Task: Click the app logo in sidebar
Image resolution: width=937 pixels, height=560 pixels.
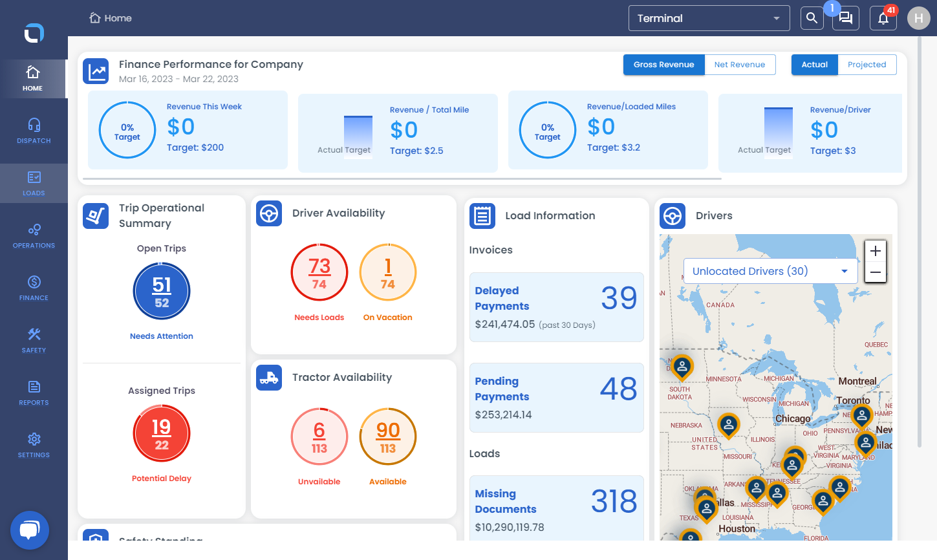Action: click(34, 32)
